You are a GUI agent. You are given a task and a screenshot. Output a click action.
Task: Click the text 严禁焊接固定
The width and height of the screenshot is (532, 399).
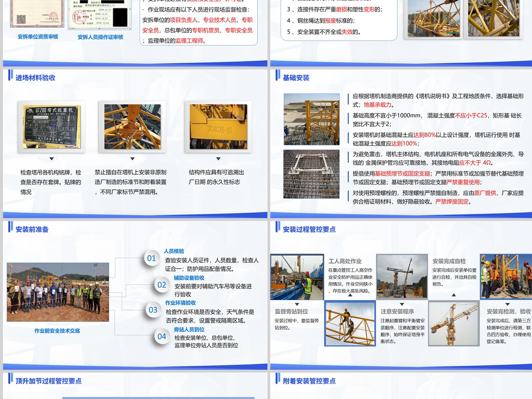pos(452,201)
